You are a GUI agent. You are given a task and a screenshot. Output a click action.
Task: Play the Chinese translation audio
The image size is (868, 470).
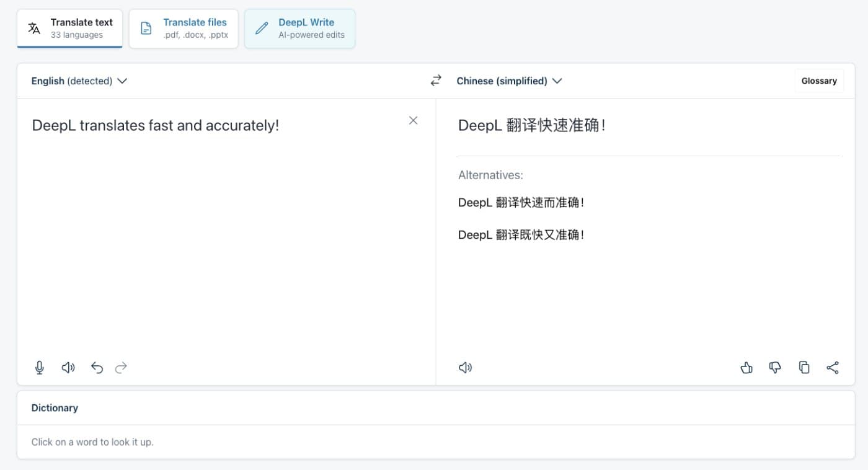[465, 368]
